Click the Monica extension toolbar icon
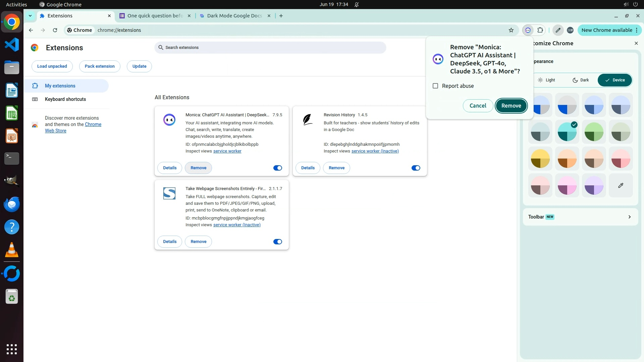The height and width of the screenshot is (362, 644). click(x=528, y=30)
